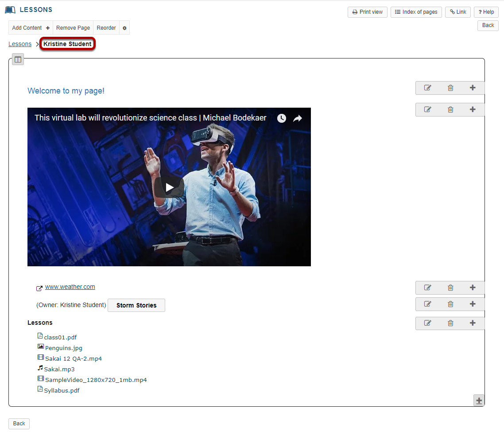Open SampleVideo_1280x720_1mb.mp4 file

[96, 380]
